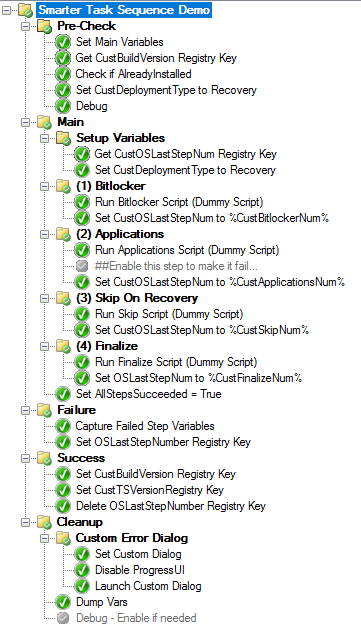The height and width of the screenshot is (639, 361).
Task: Click the green check icon beside Dump Vars
Action: click(63, 602)
